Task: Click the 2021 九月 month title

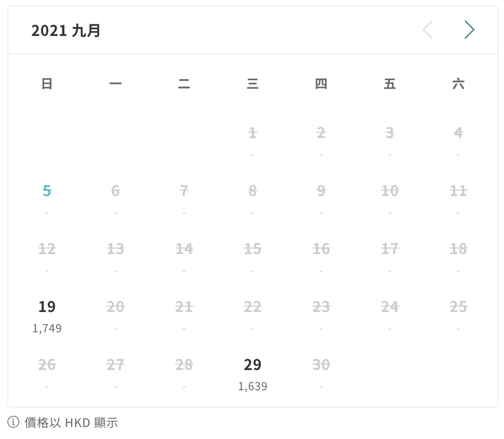Action: coord(66,30)
